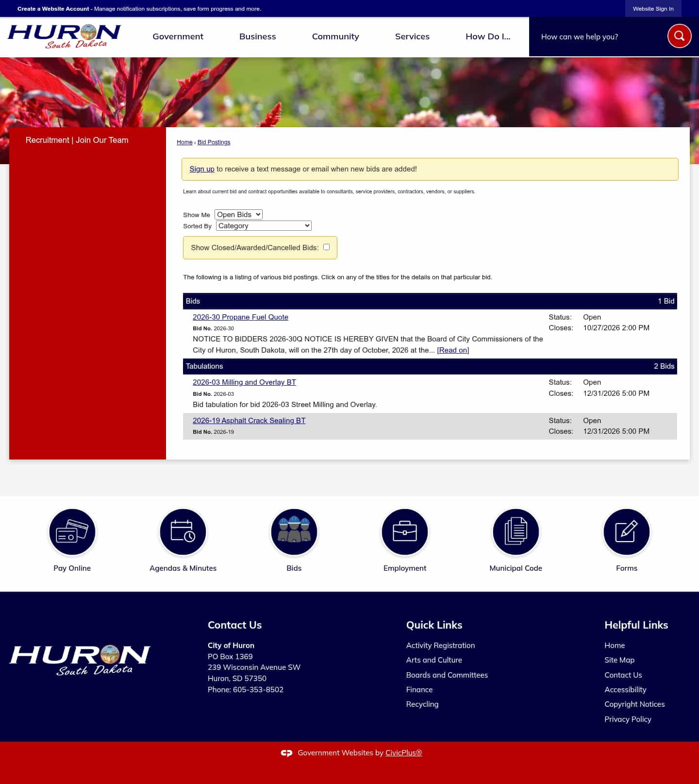Open the Sorted By Category dropdown

[x=264, y=225]
